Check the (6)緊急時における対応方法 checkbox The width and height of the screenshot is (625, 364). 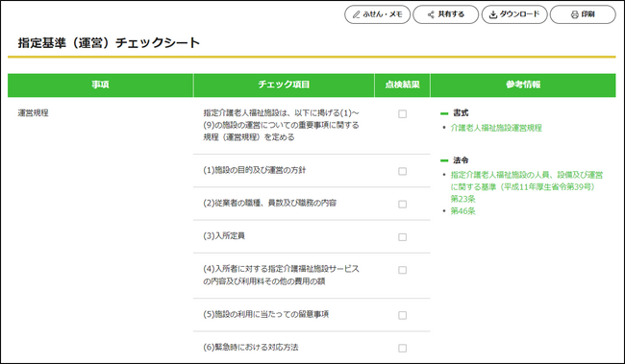click(403, 348)
